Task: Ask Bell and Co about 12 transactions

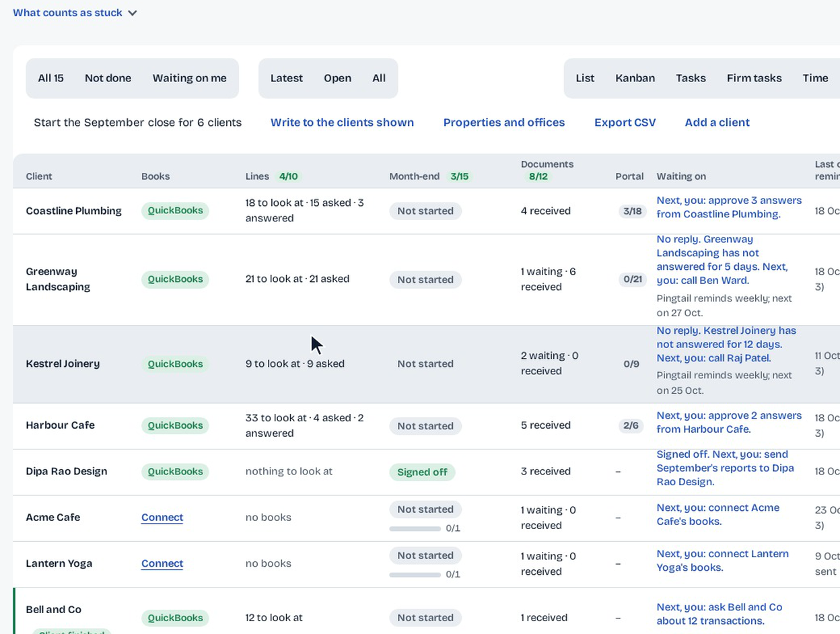Action: pos(720,614)
